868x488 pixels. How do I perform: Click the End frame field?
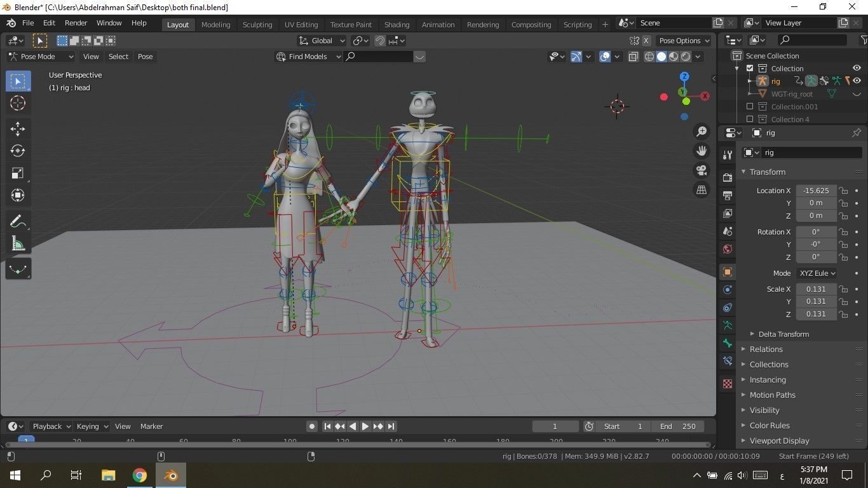pos(678,426)
